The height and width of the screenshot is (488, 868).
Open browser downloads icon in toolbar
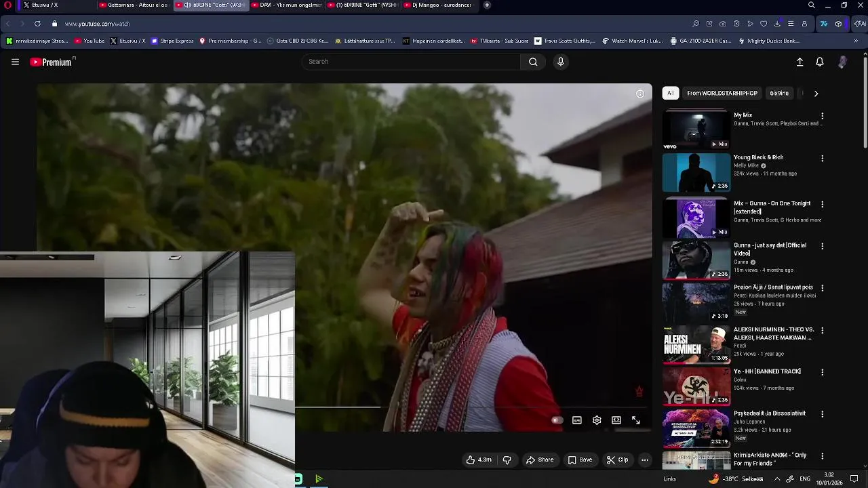coord(777,24)
